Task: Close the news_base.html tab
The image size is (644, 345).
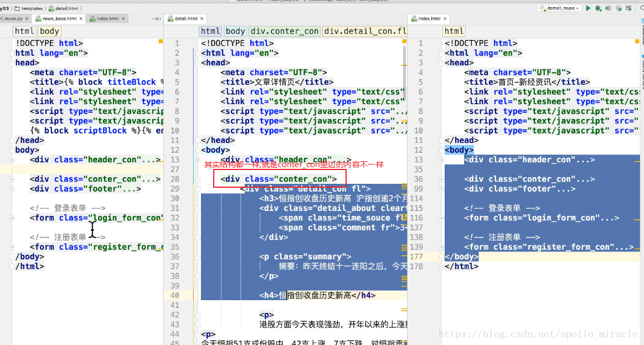Action: [x=81, y=18]
